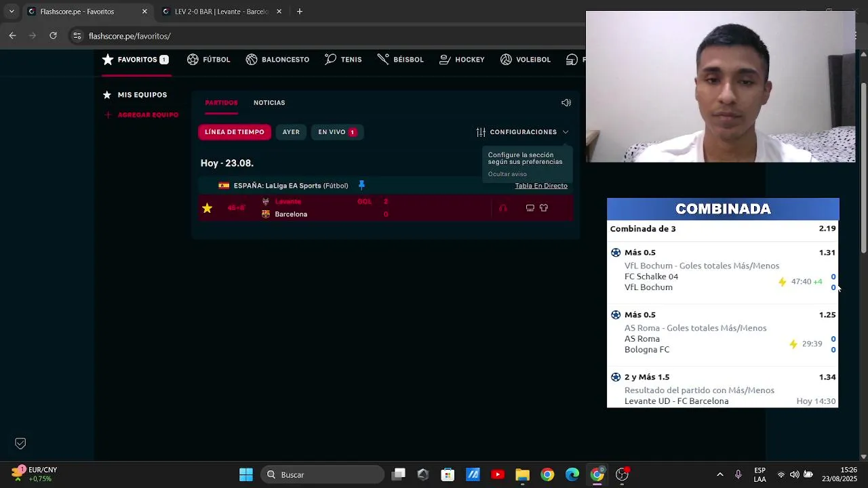Close the Flashscore Favoritos tab

click(144, 12)
